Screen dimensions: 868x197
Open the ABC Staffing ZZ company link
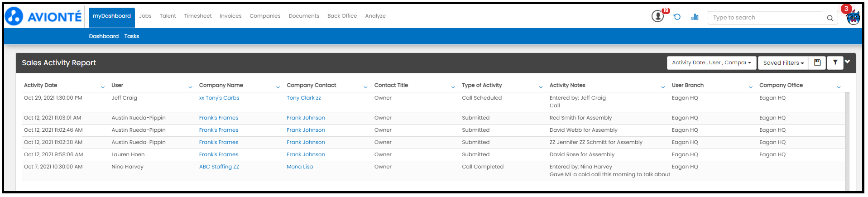coord(219,167)
